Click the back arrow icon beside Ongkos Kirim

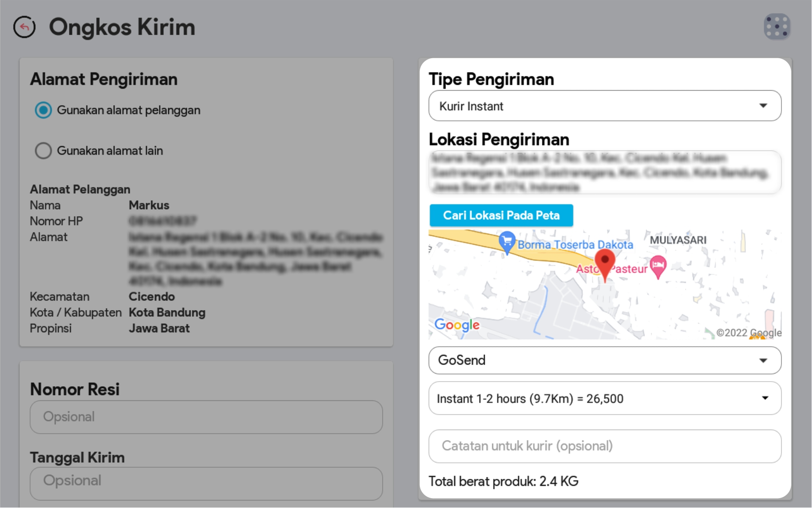pos(24,27)
